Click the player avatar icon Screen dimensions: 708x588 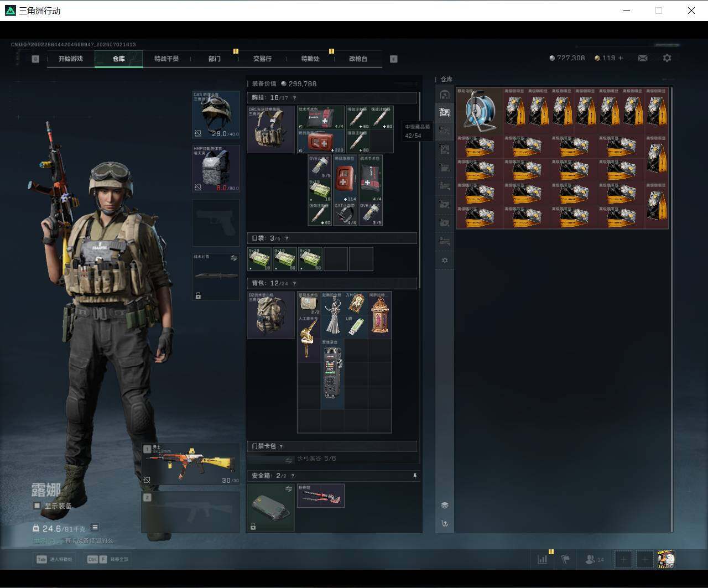[666, 559]
